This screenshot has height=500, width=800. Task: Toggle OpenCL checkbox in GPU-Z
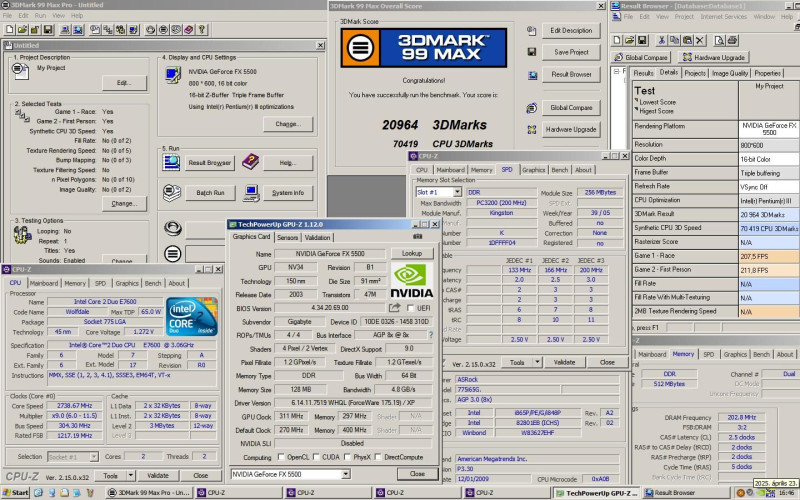coord(281,457)
